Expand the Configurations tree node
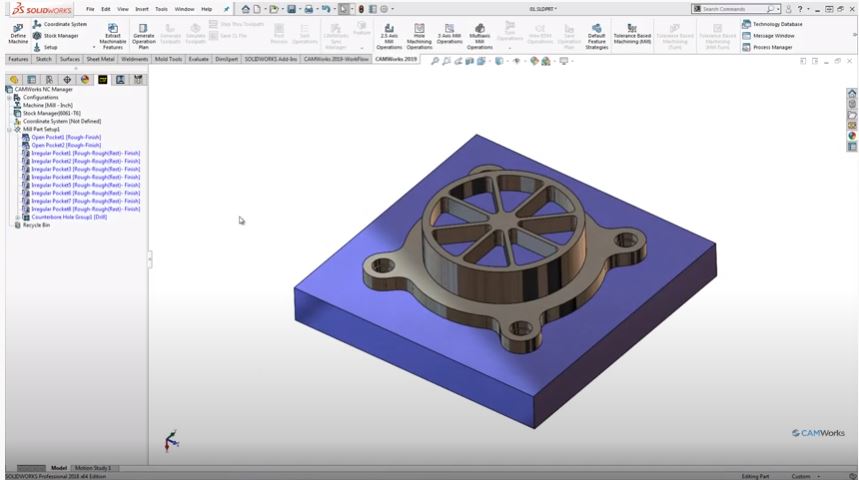Viewport: 859px width, 480px height. (9, 98)
